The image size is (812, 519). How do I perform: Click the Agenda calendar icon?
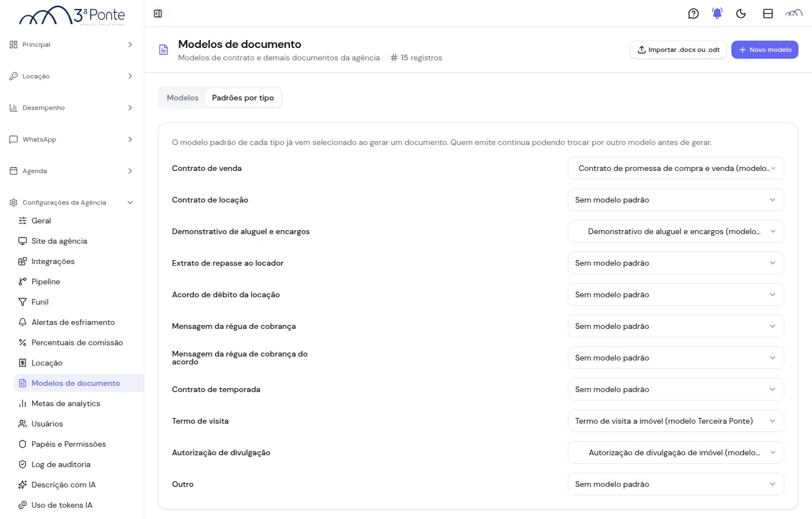(x=14, y=171)
